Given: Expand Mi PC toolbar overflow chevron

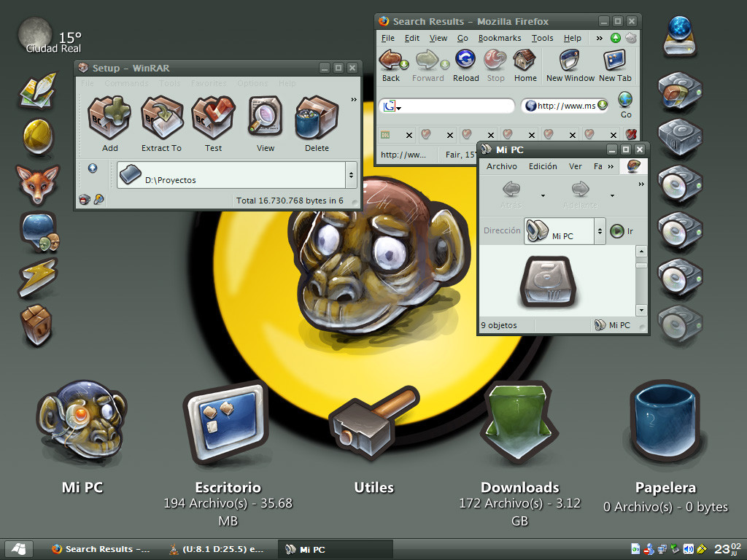Looking at the screenshot, I should point(641,184).
